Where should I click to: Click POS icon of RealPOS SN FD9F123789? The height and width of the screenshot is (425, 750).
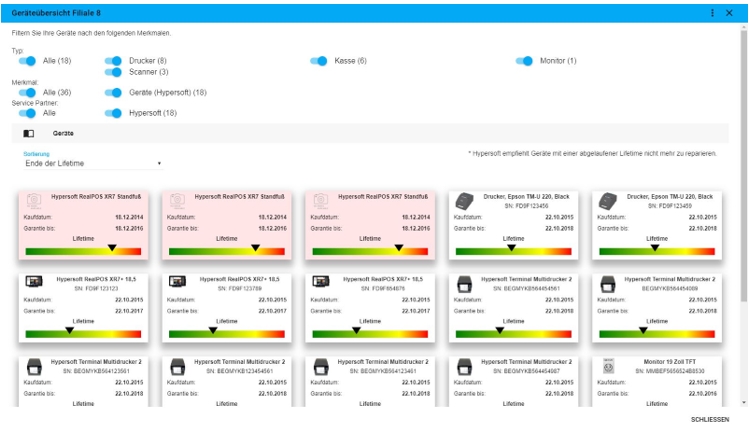coord(177,282)
